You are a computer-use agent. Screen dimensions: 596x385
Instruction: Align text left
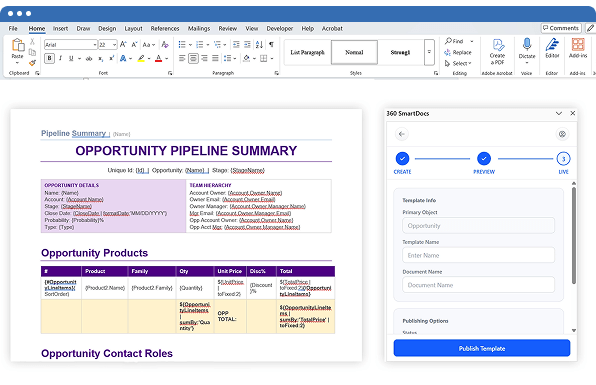click(182, 59)
